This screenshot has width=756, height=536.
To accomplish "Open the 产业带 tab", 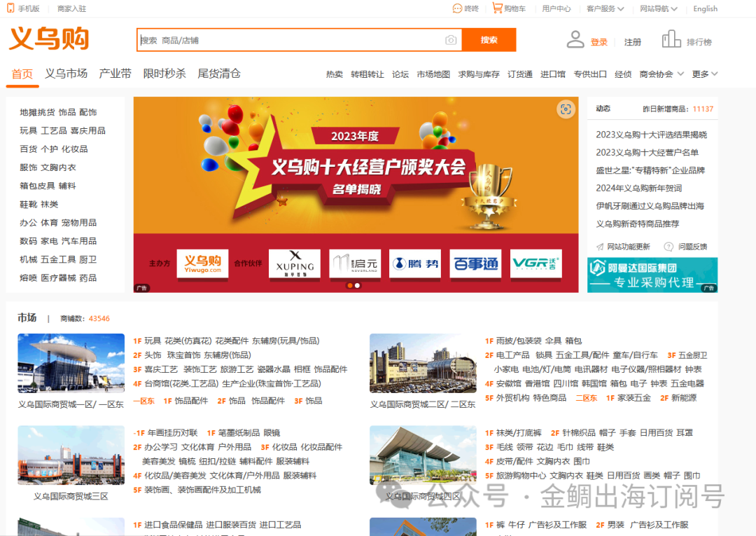I will coord(115,74).
